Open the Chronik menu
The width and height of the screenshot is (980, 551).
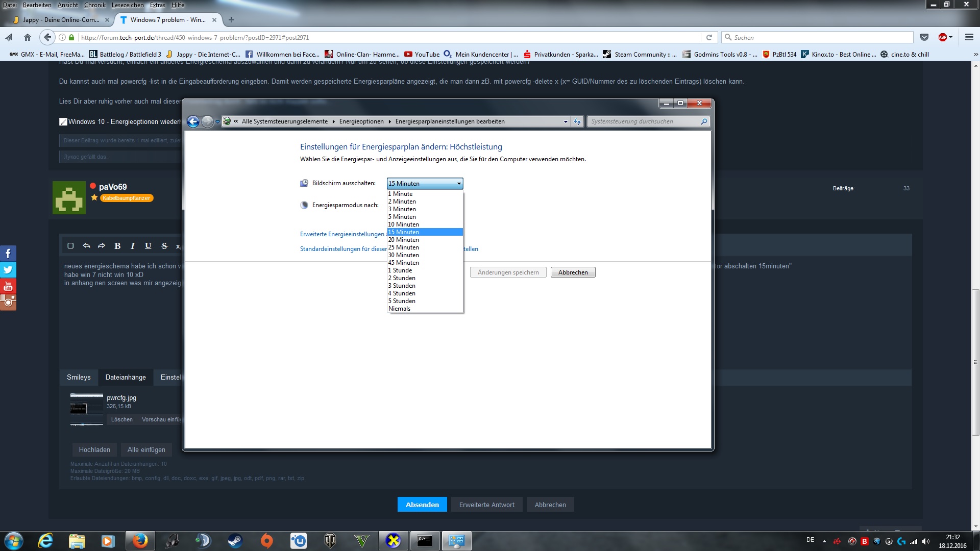[94, 5]
